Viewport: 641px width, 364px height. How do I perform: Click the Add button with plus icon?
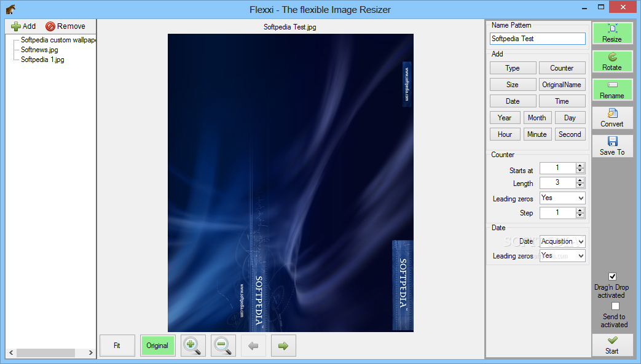pyautogui.click(x=23, y=26)
